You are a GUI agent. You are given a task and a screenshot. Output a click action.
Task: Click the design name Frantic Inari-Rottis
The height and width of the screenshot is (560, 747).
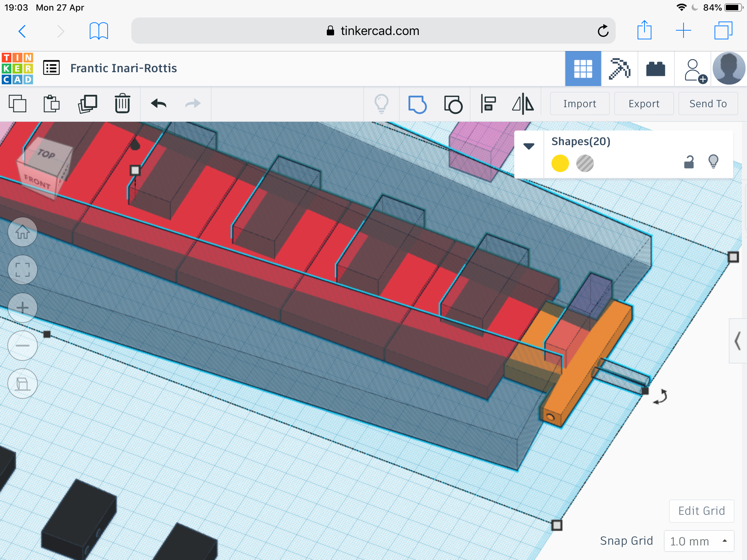tap(124, 68)
